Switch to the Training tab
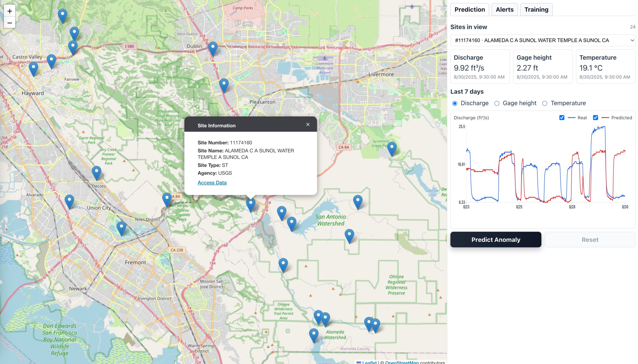Image resolution: width=638 pixels, height=364 pixels. (536, 10)
